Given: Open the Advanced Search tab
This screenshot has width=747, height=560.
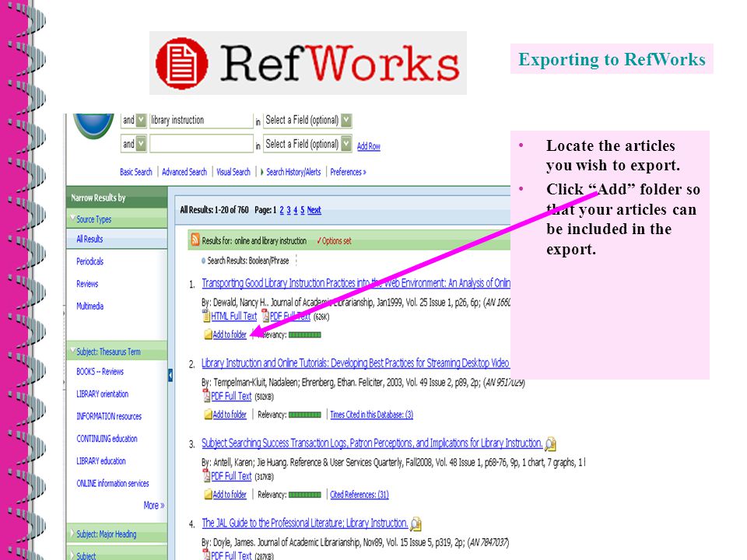Looking at the screenshot, I should 184,172.
